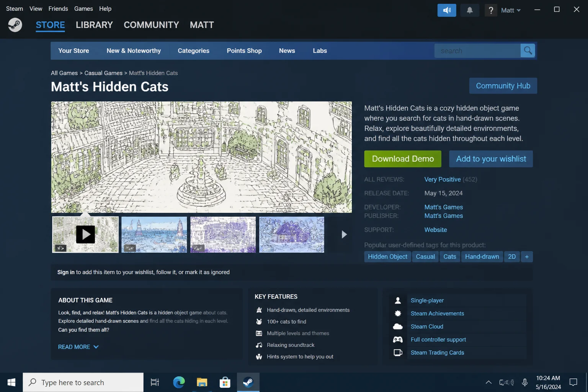Show hidden system tray icons

[x=488, y=382]
